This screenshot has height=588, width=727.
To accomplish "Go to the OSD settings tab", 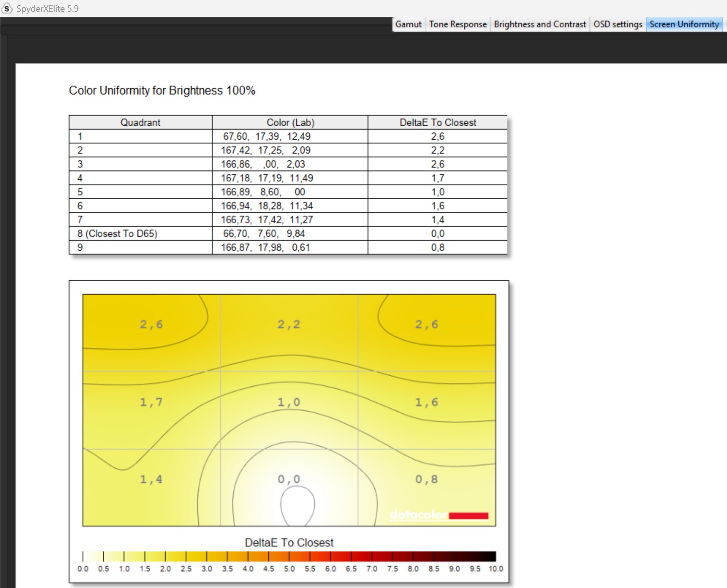I will pos(617,24).
